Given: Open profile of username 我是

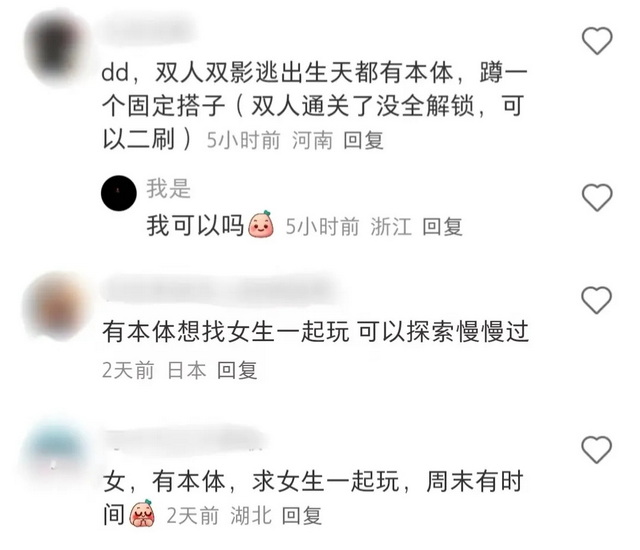Looking at the screenshot, I should [x=169, y=189].
